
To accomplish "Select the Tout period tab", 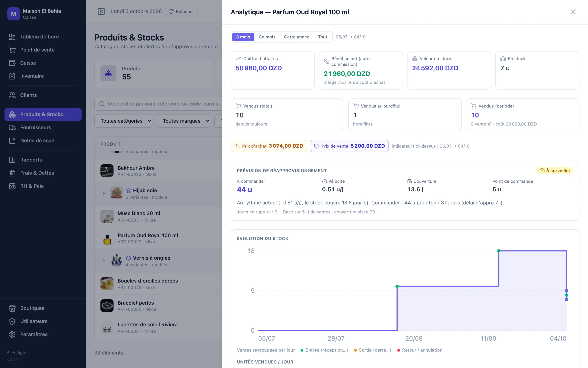I will pyautogui.click(x=322, y=37).
